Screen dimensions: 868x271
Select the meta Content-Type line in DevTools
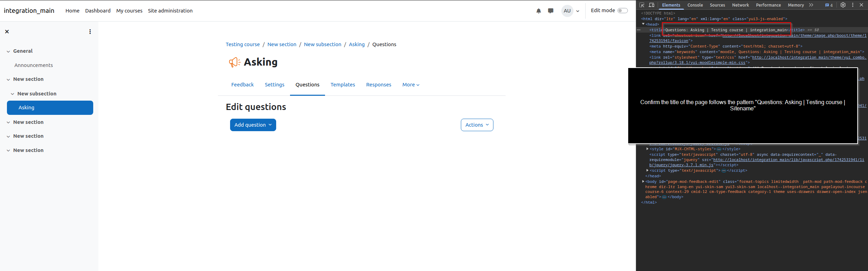[726, 46]
